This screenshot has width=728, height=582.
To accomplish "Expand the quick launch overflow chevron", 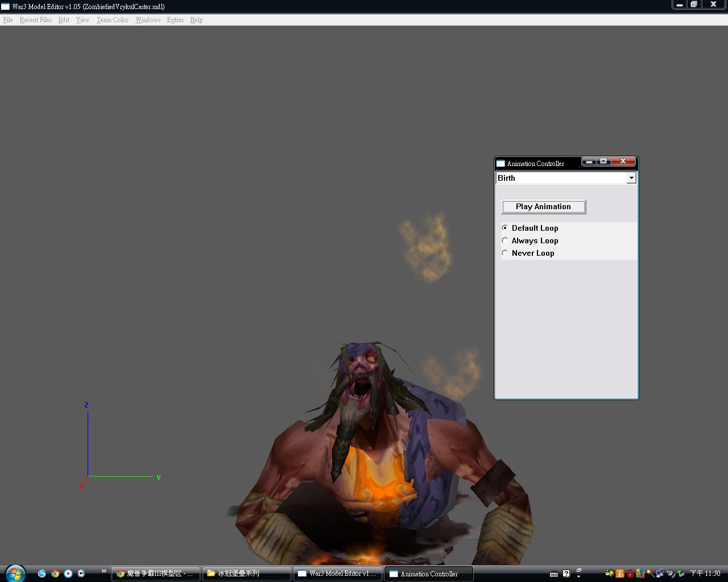I will click(104, 571).
